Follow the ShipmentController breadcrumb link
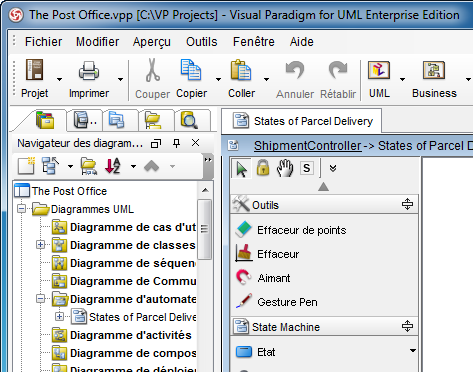This screenshot has height=372, width=473. click(x=307, y=146)
